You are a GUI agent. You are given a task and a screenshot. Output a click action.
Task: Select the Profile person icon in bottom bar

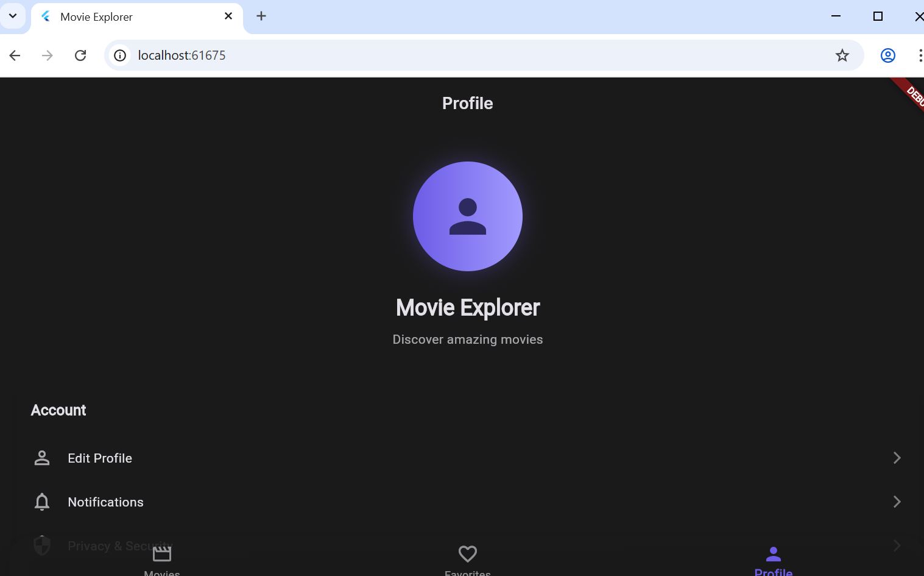773,553
